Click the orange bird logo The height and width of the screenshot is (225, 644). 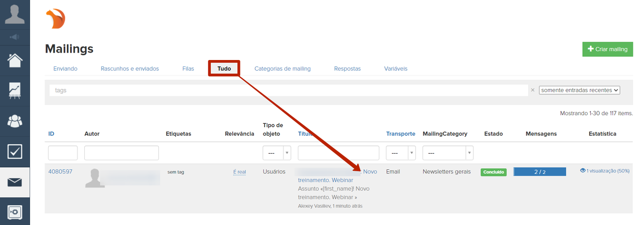pos(55,19)
